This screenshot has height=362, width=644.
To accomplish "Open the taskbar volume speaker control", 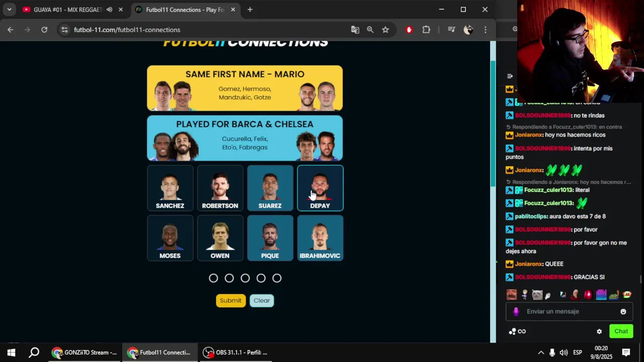I will click(564, 352).
